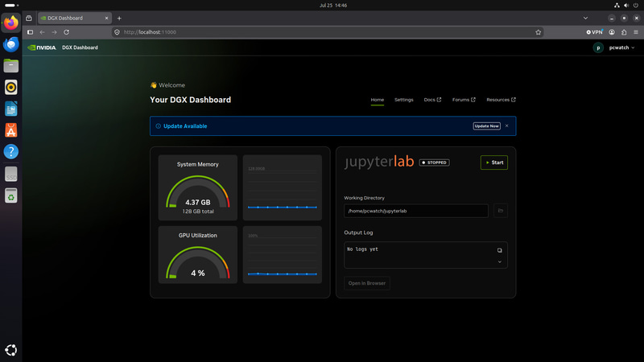Click the Firefox recent tabs view icon
This screenshot has height=362, width=644.
point(29,18)
